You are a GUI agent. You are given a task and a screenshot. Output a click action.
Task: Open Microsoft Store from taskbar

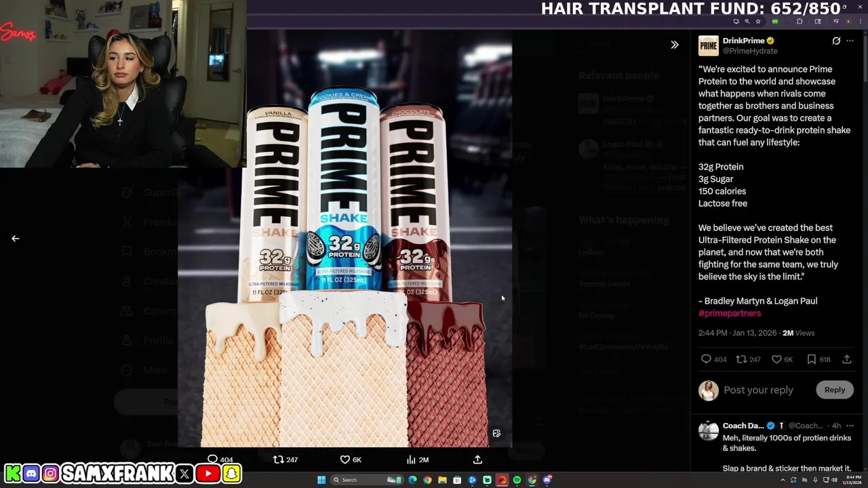[x=457, y=480]
